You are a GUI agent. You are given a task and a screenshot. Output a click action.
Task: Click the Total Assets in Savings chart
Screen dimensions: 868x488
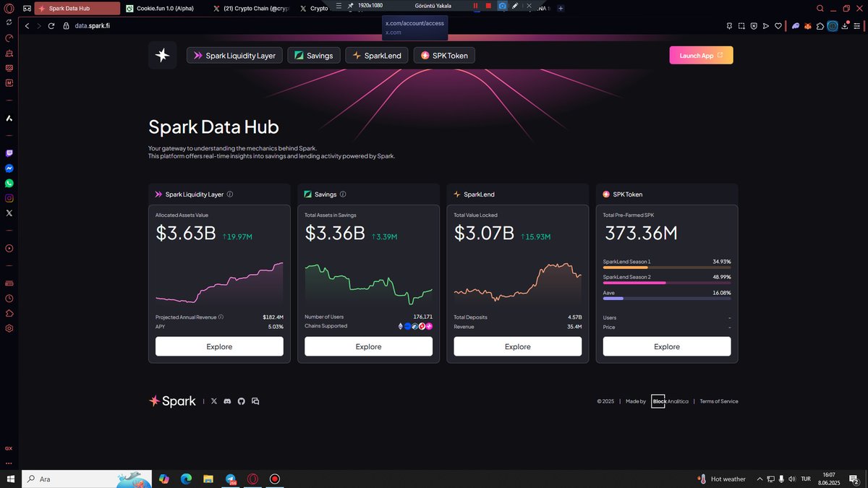pos(368,283)
